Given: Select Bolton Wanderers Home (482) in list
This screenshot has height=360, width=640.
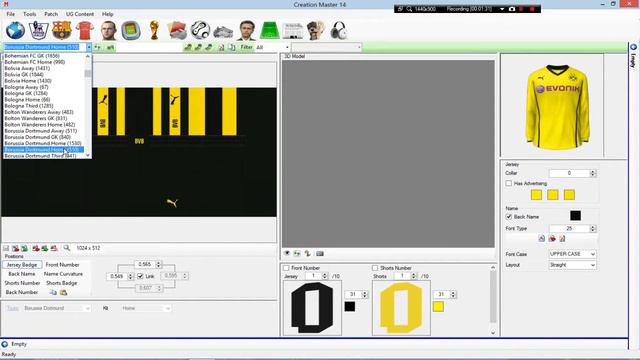Looking at the screenshot, I should (x=40, y=124).
